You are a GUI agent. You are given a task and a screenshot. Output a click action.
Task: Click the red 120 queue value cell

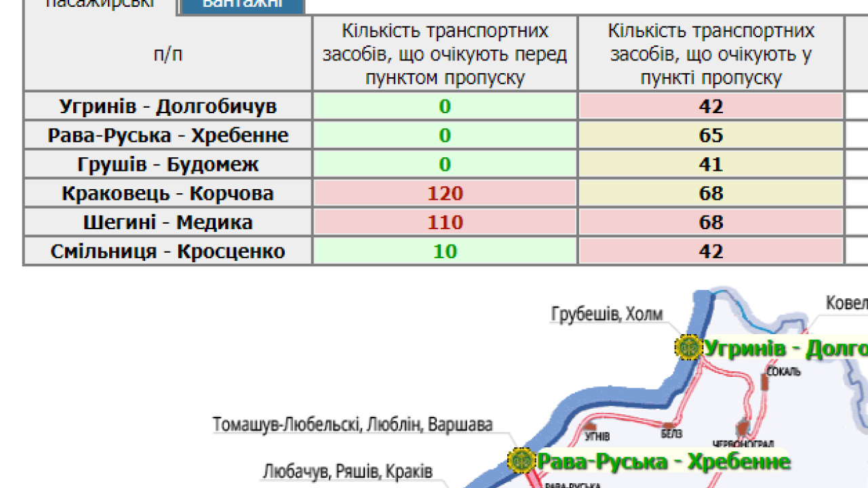(x=445, y=193)
